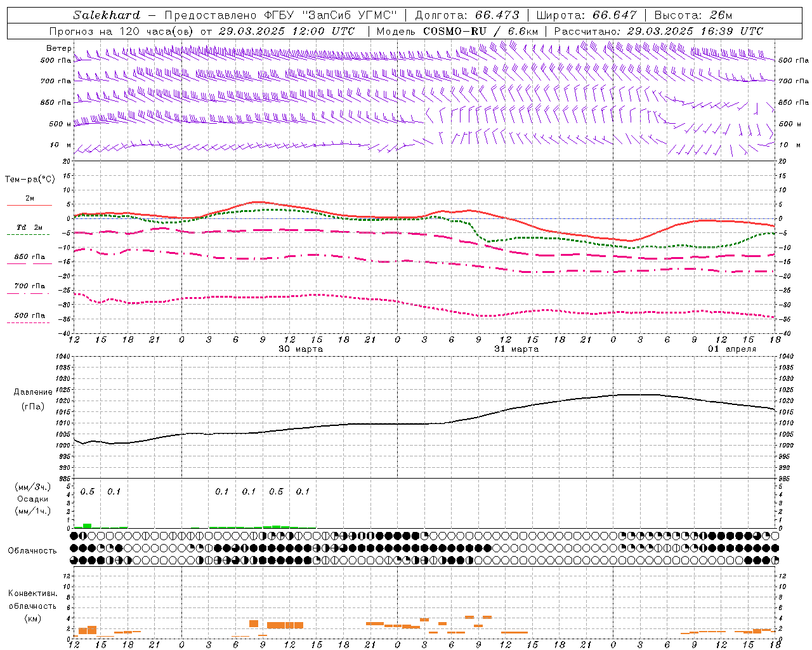Click the "Конвективн." convective cloud label
This screenshot has height=650, width=812.
(x=33, y=594)
